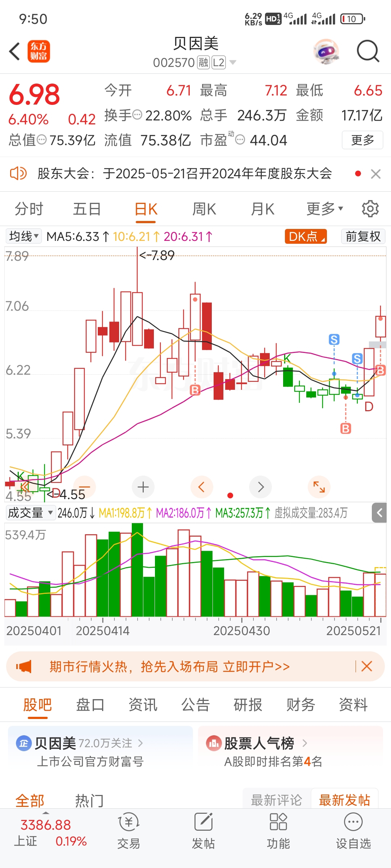Viewport: 391px width, 868px height.
Task: Toggle the DK点 signal button
Action: [x=306, y=236]
